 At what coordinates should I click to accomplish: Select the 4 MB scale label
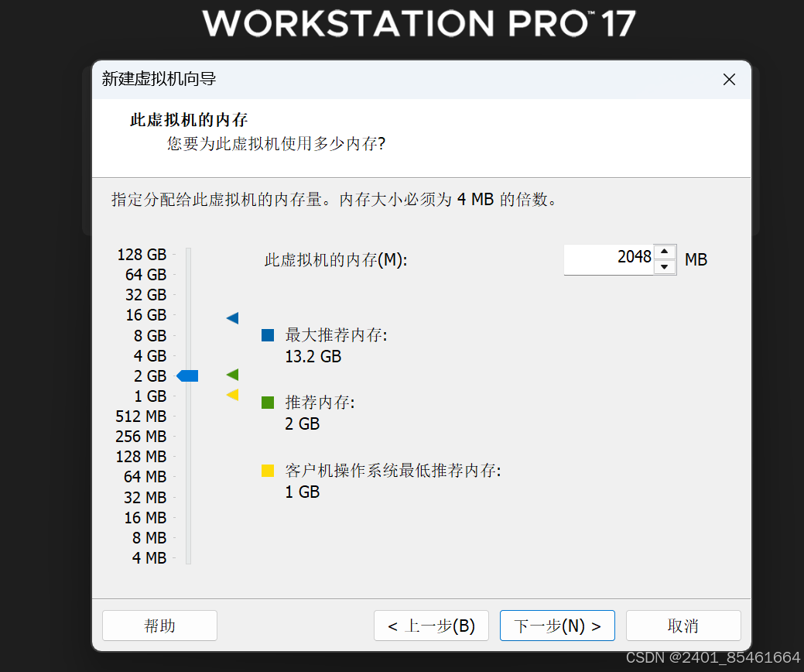click(x=149, y=557)
